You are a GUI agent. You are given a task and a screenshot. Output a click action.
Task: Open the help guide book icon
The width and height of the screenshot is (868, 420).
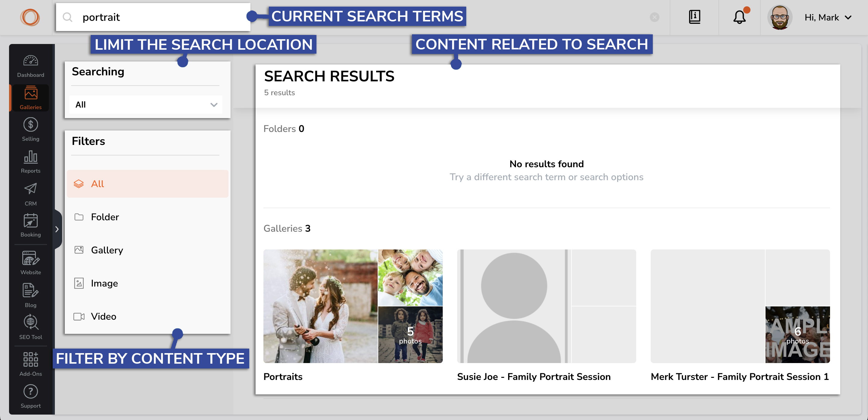click(694, 17)
